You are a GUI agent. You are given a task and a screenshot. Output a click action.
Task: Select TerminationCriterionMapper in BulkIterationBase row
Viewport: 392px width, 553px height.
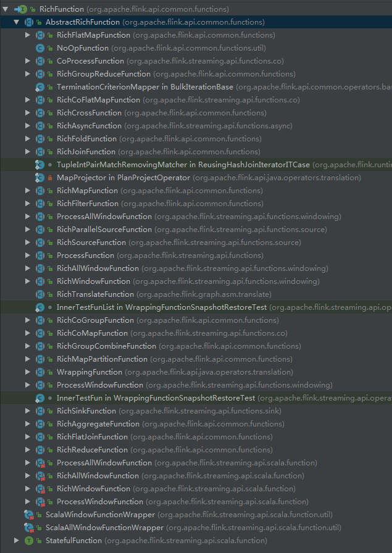tap(196, 87)
